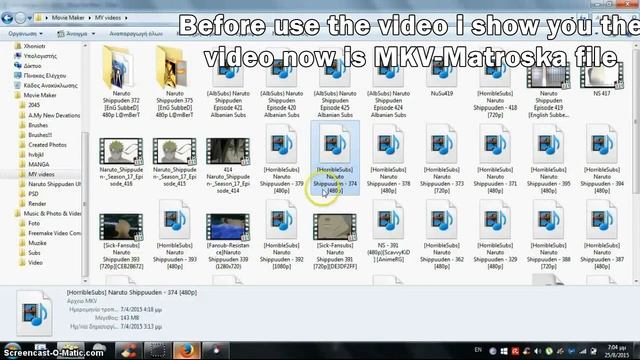Open the Subs folder in sidebar
The width and height of the screenshot is (640, 360).
[30, 253]
